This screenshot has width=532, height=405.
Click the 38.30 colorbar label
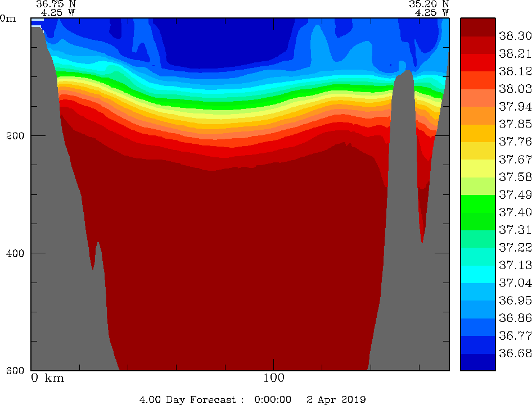[515, 36]
